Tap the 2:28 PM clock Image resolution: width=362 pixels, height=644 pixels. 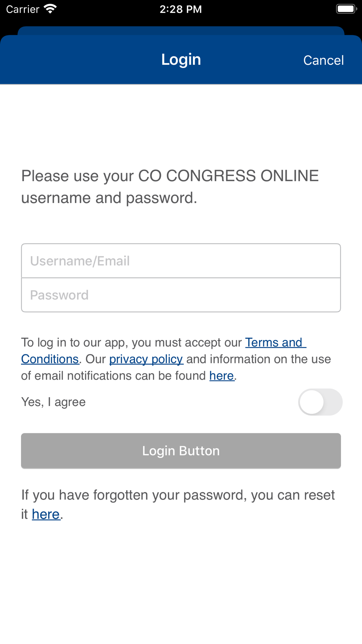pos(181,9)
